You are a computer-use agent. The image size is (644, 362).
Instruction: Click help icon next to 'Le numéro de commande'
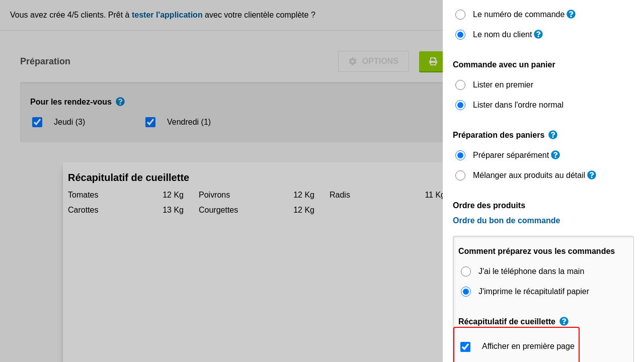click(x=571, y=14)
